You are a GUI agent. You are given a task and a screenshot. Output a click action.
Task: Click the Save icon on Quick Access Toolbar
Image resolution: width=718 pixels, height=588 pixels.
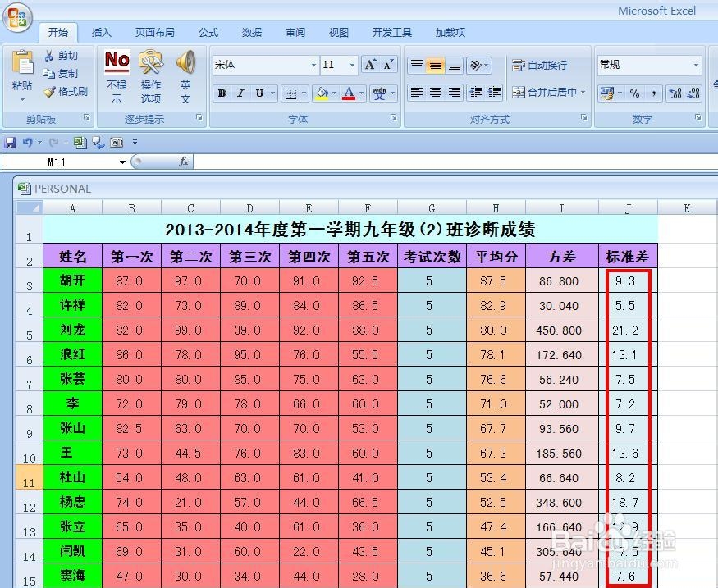pyautogui.click(x=9, y=140)
